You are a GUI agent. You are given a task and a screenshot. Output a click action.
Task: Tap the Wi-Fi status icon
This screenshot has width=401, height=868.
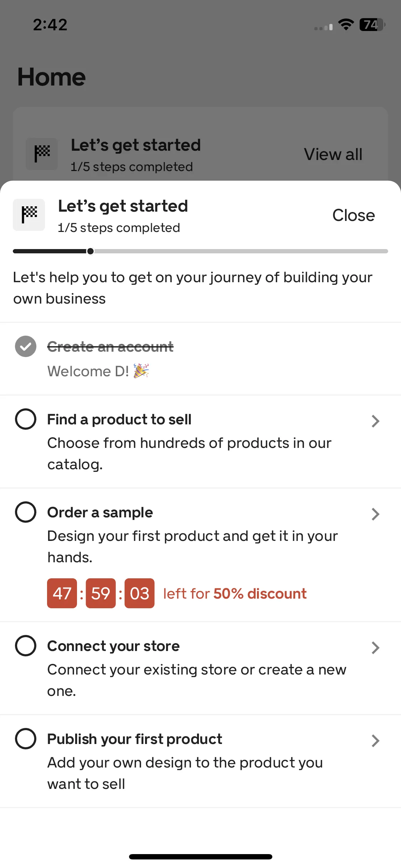[x=346, y=25]
